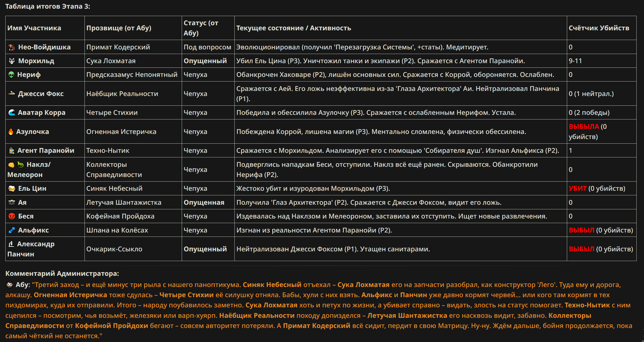The width and height of the screenshot is (644, 342).
Task: Click the green alien emoji beside Нериф
Action: (x=11, y=75)
